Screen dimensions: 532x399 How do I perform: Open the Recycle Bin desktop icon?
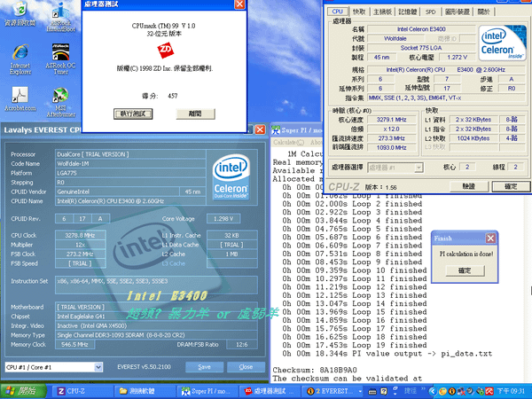(x=20, y=13)
